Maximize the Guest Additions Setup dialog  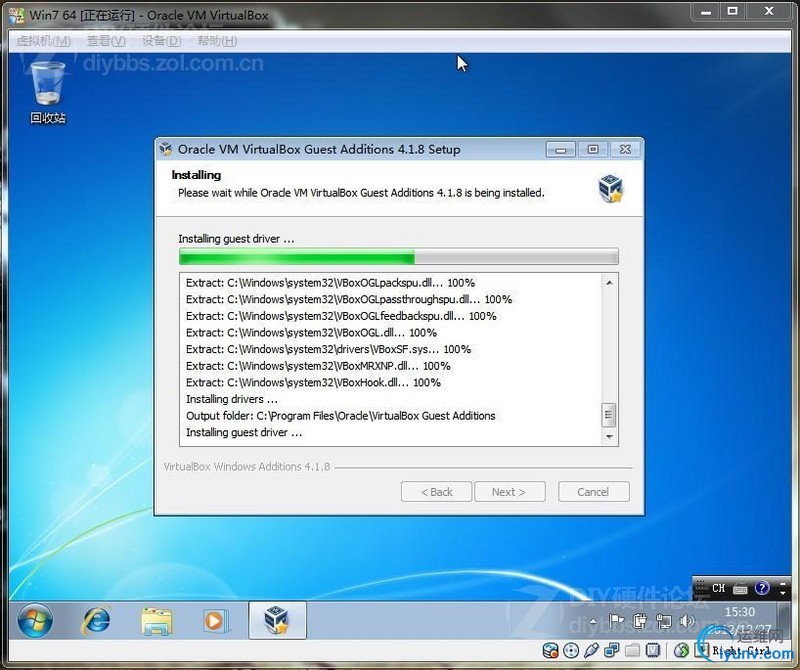592,150
